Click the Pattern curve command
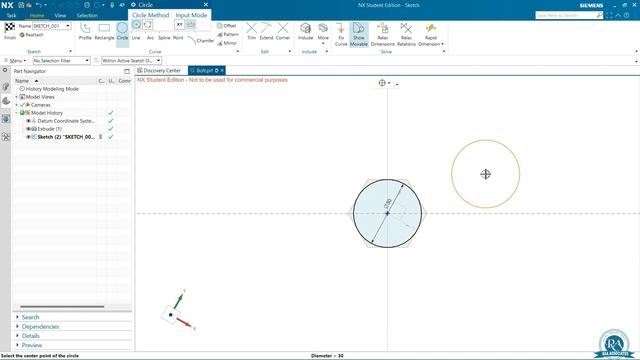Image resolution: width=640 pixels, height=360 pixels. [x=228, y=34]
